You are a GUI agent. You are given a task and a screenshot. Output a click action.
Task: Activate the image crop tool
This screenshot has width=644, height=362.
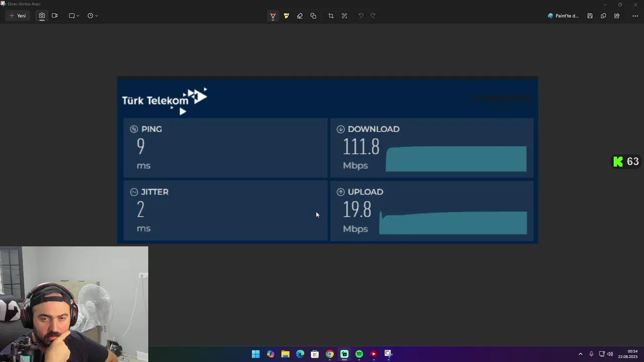[x=331, y=16]
